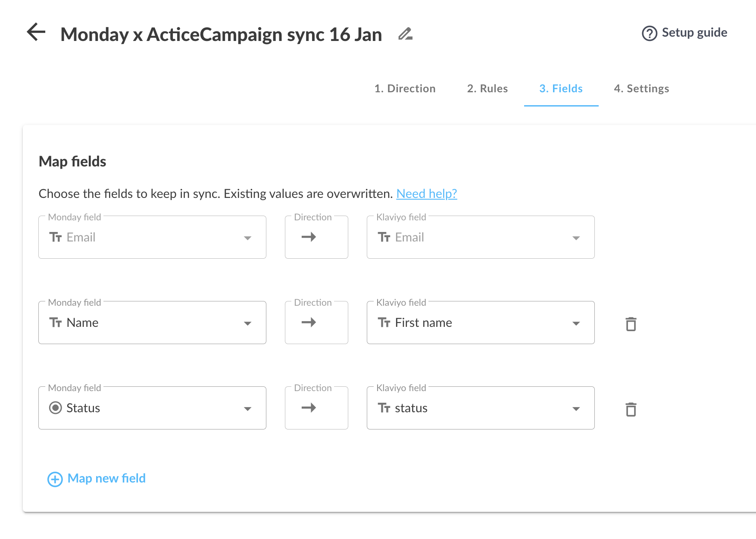The width and height of the screenshot is (756, 539).
Task: Open the 4. Settings tab
Action: [x=641, y=88]
